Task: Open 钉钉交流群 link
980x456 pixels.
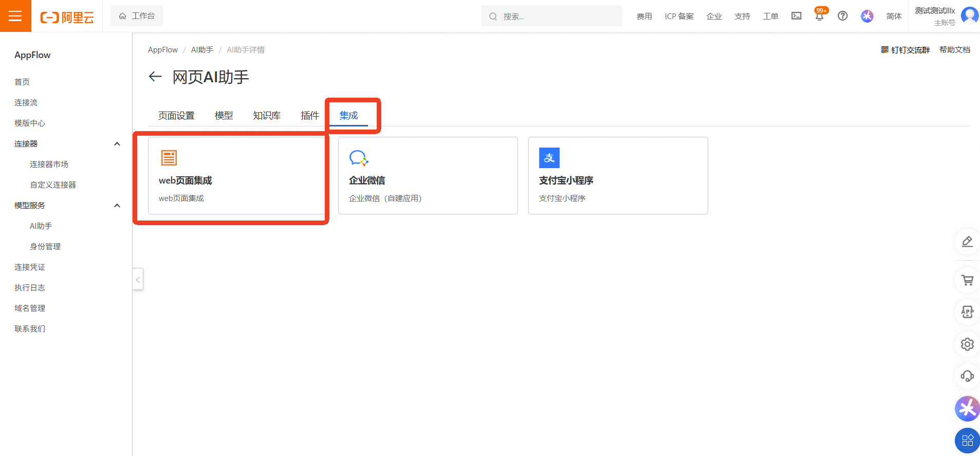Action: 911,50
